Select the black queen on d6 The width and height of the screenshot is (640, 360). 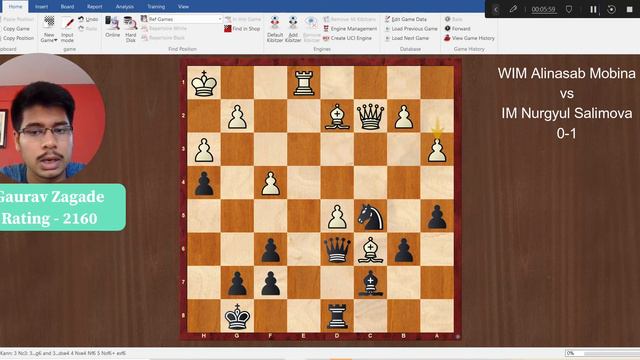(337, 250)
